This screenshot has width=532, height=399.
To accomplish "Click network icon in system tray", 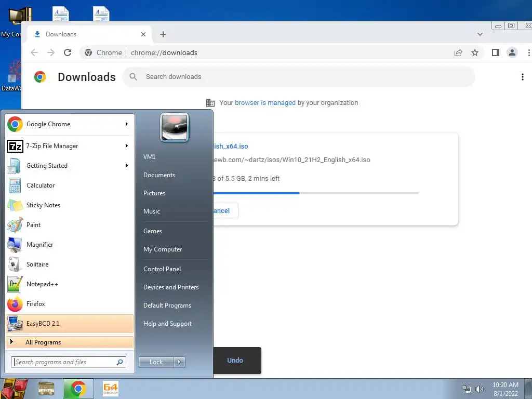I will pos(467,389).
